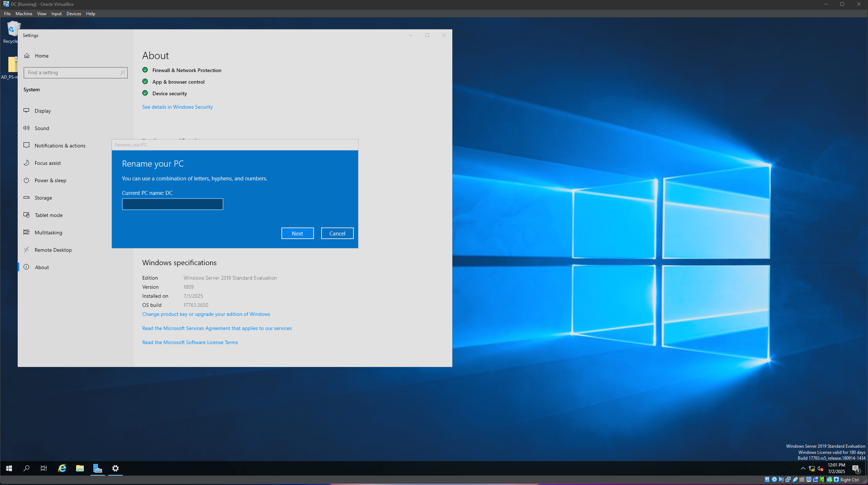Open the Action Center notifications icon

(856, 469)
